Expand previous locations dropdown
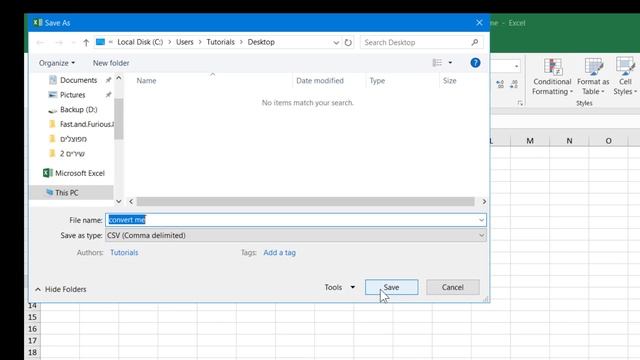The image size is (640, 360). click(336, 42)
